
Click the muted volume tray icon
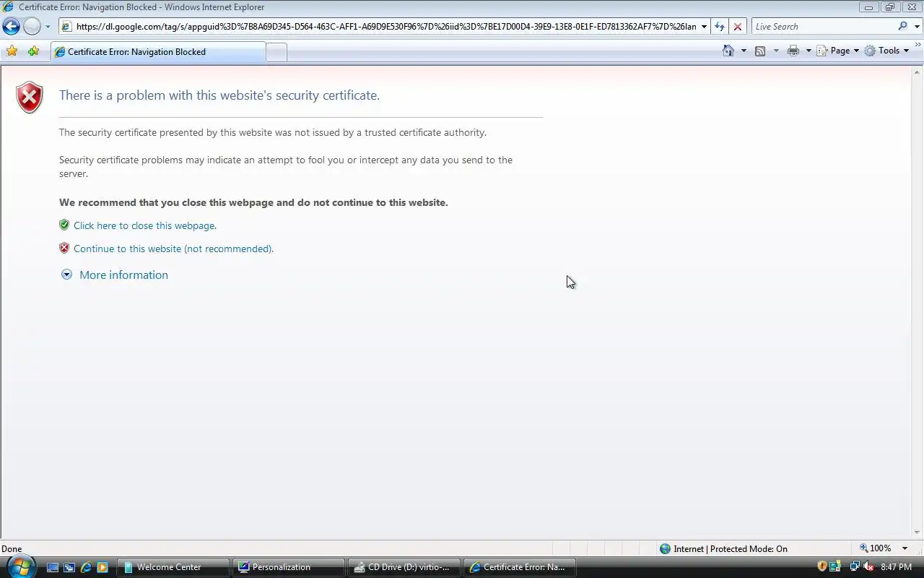pyautogui.click(x=868, y=566)
